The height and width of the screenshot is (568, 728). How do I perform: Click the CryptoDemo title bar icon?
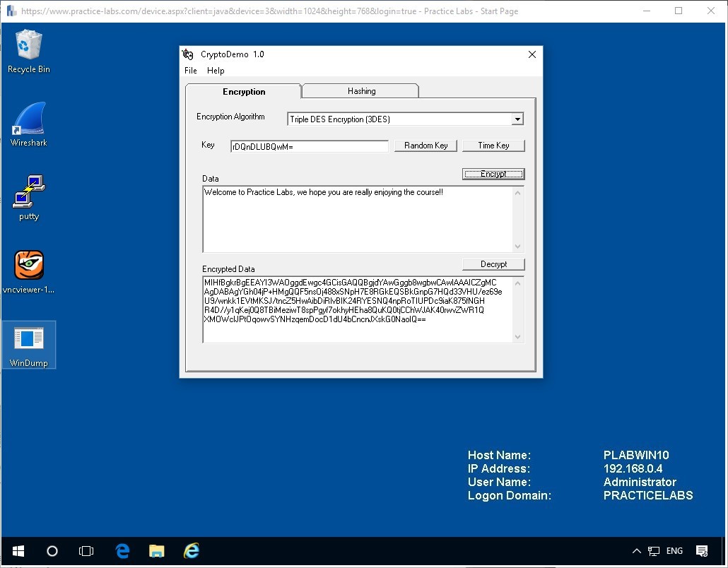click(x=188, y=54)
